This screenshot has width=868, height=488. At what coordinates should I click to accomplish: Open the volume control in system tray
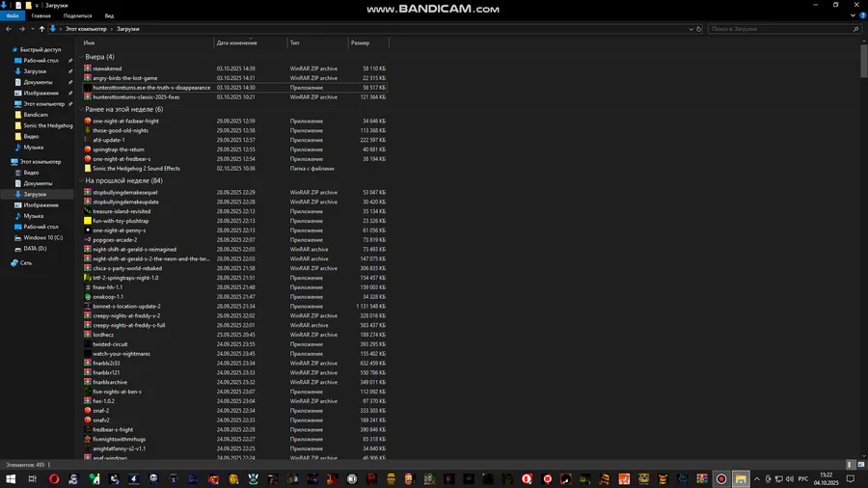tap(789, 478)
